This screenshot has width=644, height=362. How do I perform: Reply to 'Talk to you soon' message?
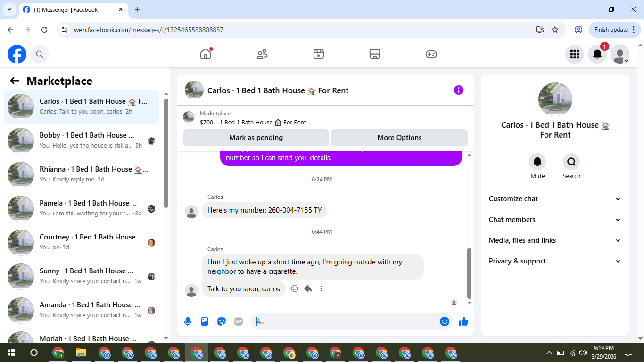[308, 288]
